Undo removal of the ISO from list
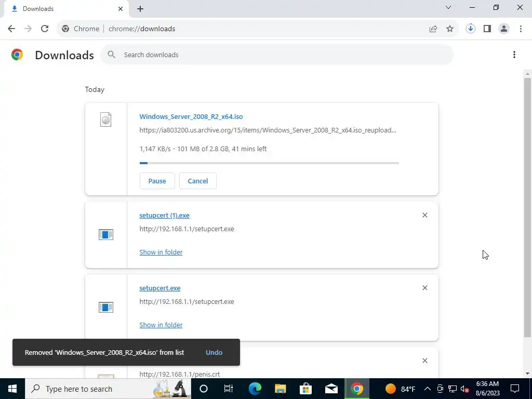 (214, 352)
